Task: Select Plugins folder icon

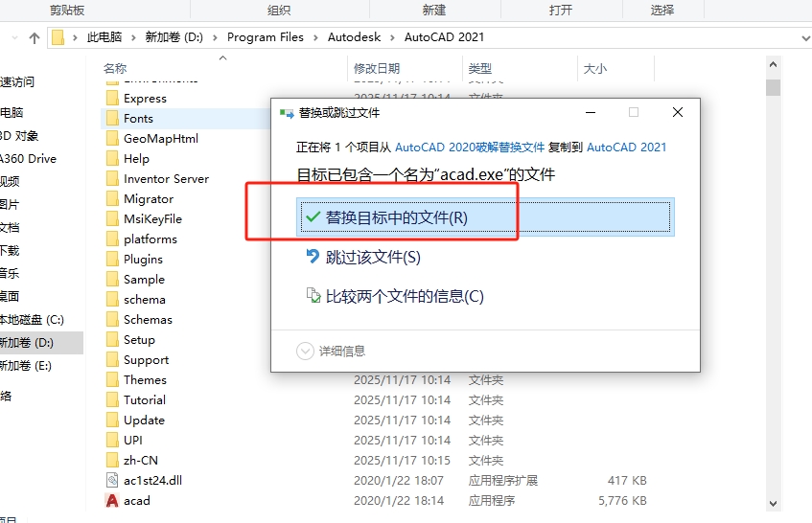Action: point(112,260)
